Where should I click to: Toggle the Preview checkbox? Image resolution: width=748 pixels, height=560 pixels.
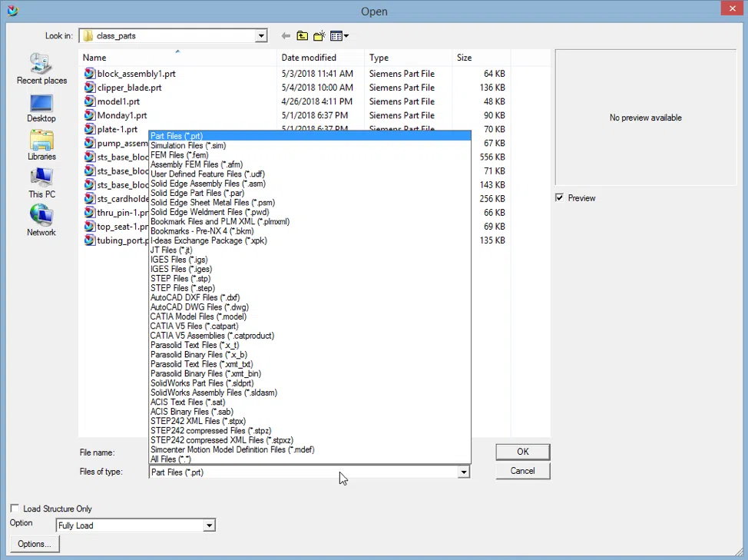coord(560,197)
